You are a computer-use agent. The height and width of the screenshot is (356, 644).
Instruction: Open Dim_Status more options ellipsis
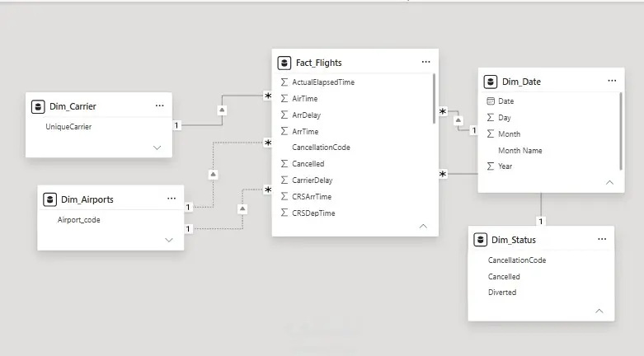click(x=602, y=239)
